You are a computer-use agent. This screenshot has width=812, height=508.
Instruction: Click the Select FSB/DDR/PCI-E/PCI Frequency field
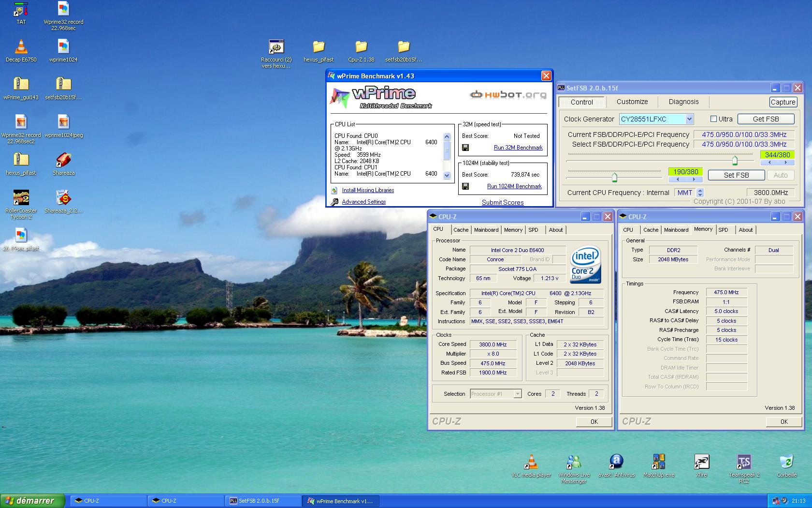tap(744, 144)
